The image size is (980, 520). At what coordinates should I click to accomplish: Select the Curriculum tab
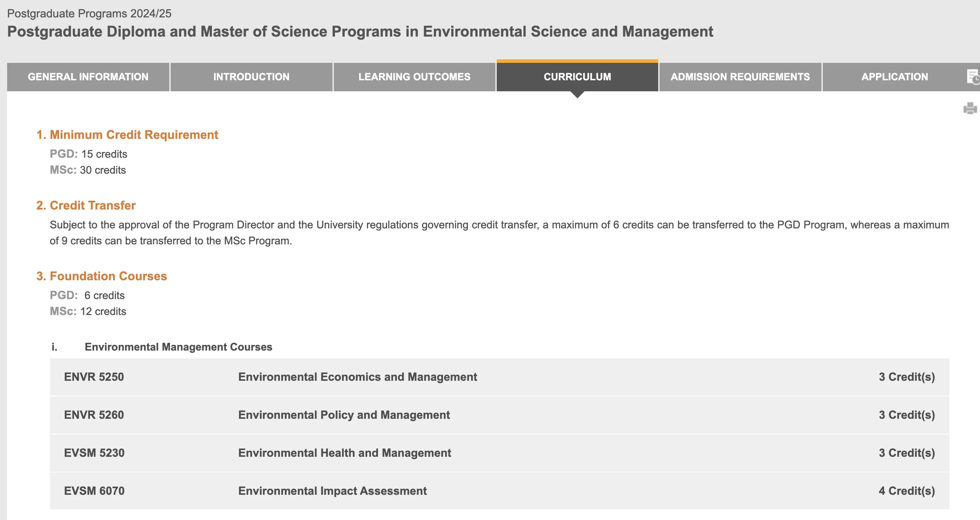tap(577, 77)
